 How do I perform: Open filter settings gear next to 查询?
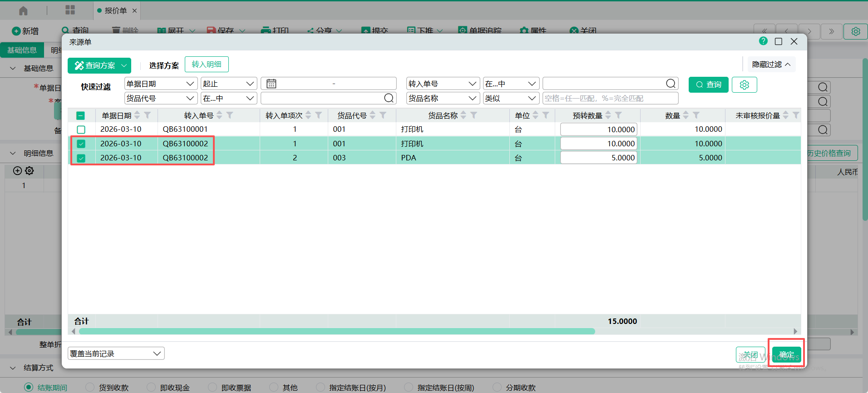point(744,85)
